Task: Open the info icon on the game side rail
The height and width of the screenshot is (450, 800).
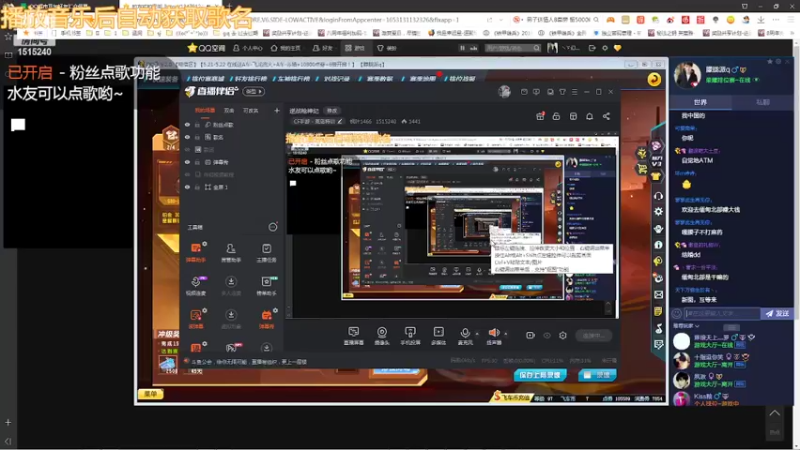Action: [658, 245]
